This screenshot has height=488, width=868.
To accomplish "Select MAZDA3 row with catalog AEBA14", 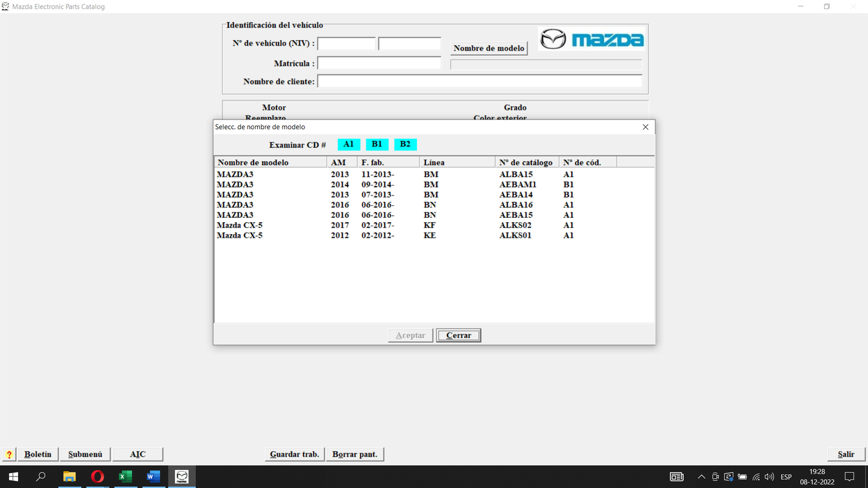I will point(434,195).
